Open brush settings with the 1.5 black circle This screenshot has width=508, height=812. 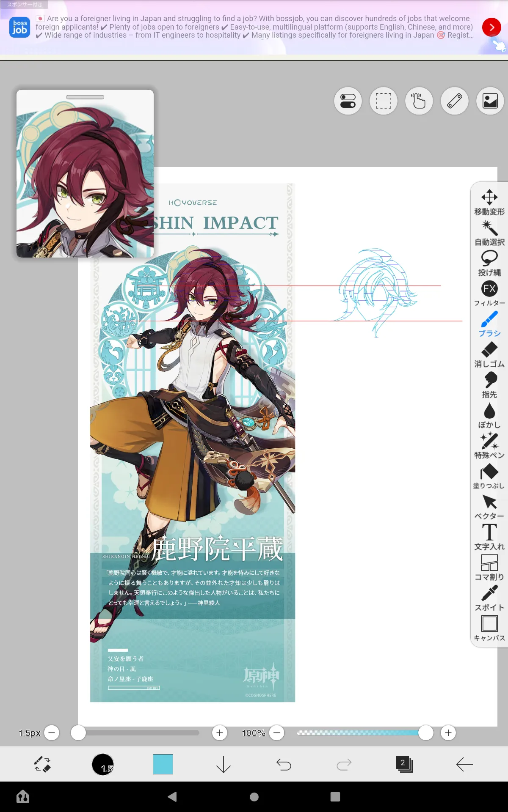pos(103,764)
